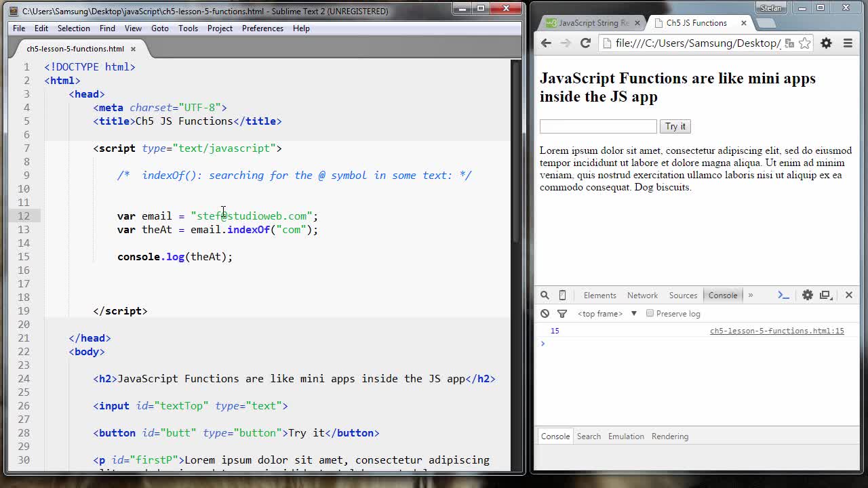Open a new Chrome tab
This screenshot has width=868, height=488.
pyautogui.click(x=766, y=23)
